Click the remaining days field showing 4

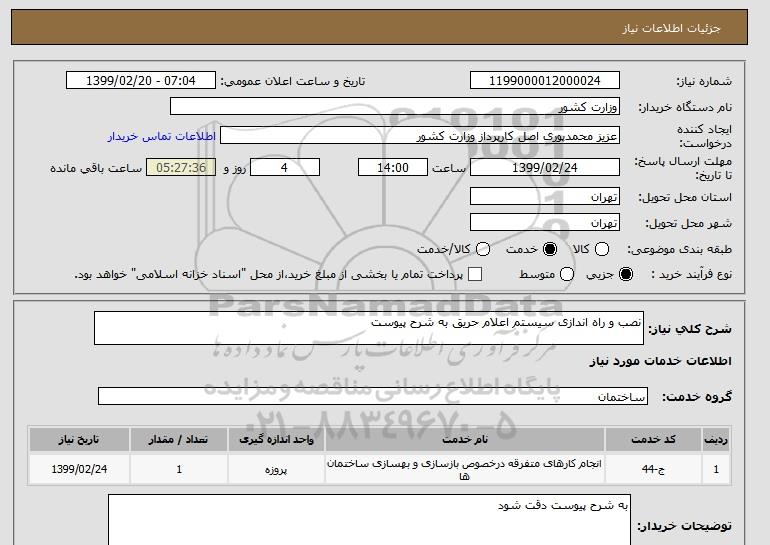(285, 167)
